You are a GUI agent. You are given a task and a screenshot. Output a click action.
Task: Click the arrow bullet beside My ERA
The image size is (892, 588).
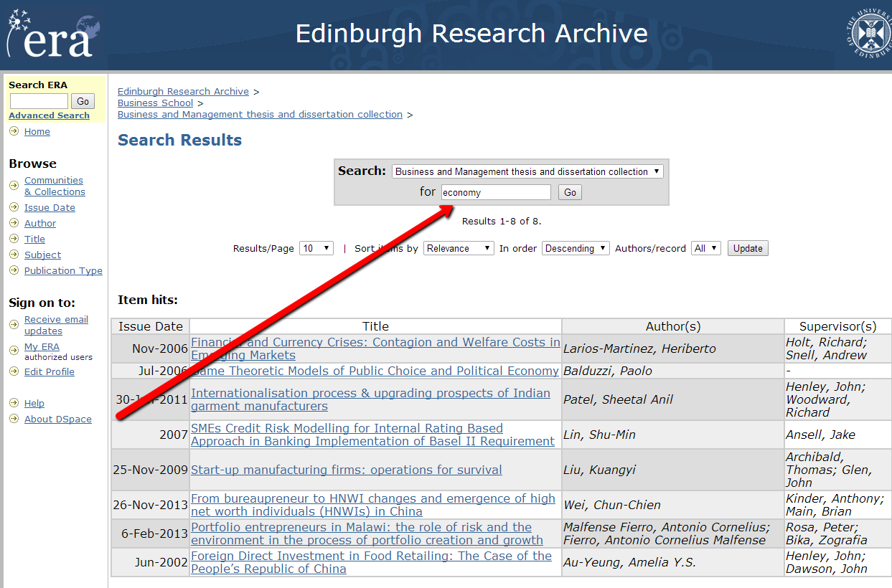14,351
